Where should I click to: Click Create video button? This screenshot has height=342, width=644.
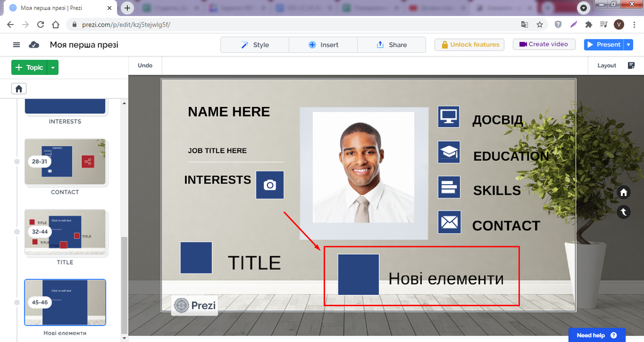(544, 45)
